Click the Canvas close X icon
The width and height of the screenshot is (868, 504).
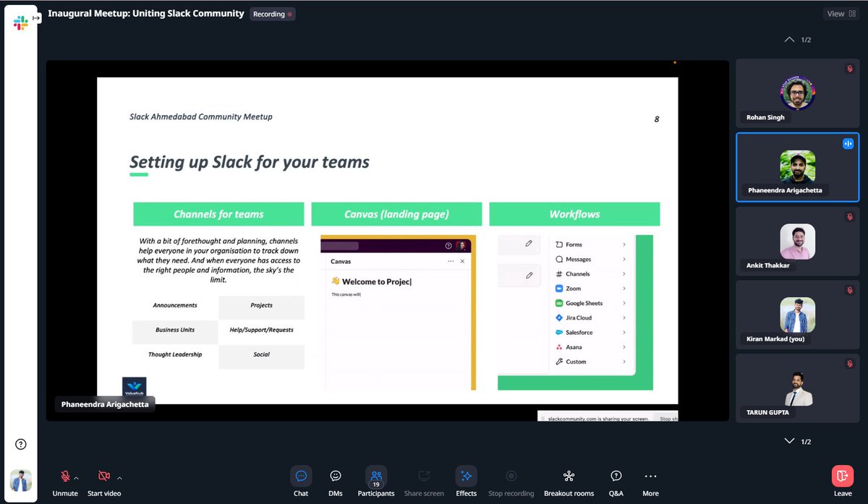pos(463,261)
